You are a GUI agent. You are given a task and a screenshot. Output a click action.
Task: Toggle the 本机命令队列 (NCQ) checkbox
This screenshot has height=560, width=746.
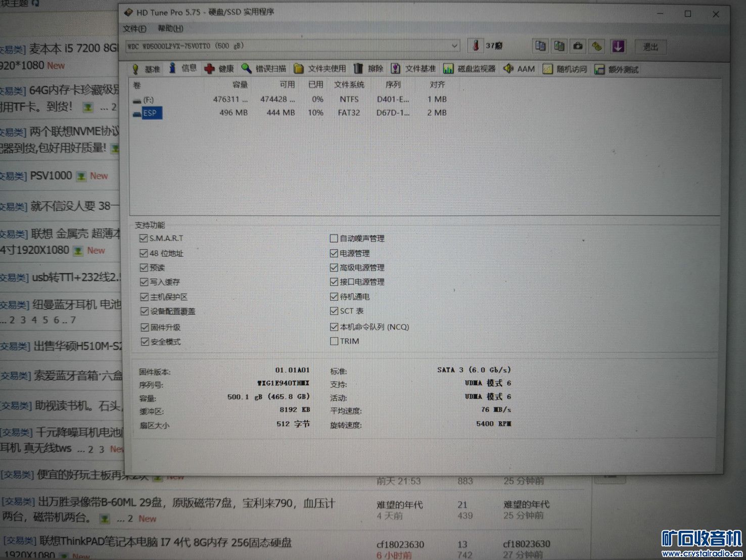tap(334, 327)
